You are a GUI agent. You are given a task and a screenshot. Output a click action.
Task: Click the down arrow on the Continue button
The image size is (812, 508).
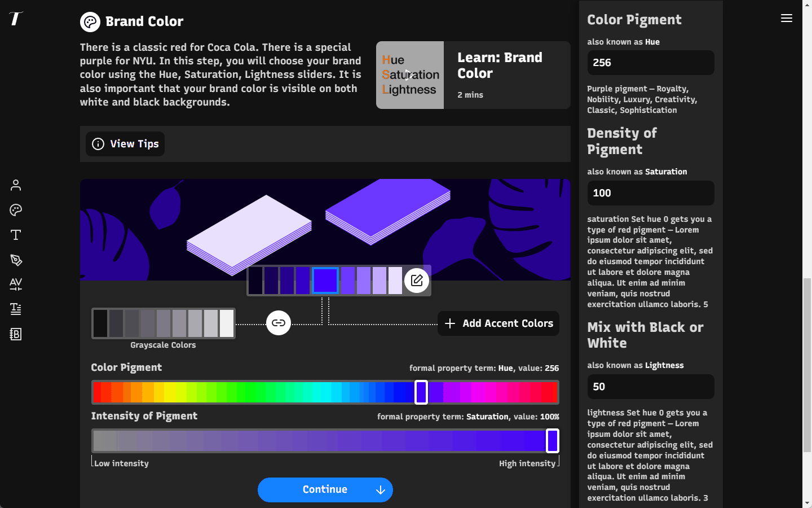pyautogui.click(x=381, y=490)
